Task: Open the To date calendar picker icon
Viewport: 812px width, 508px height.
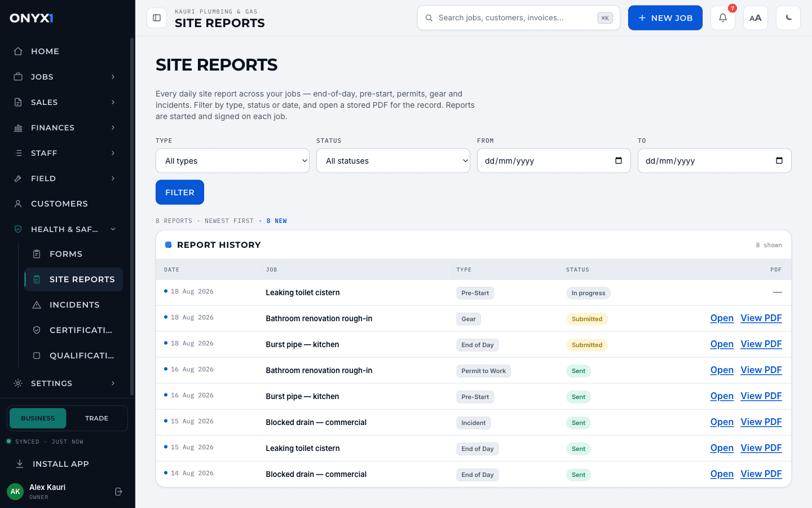Action: click(779, 161)
